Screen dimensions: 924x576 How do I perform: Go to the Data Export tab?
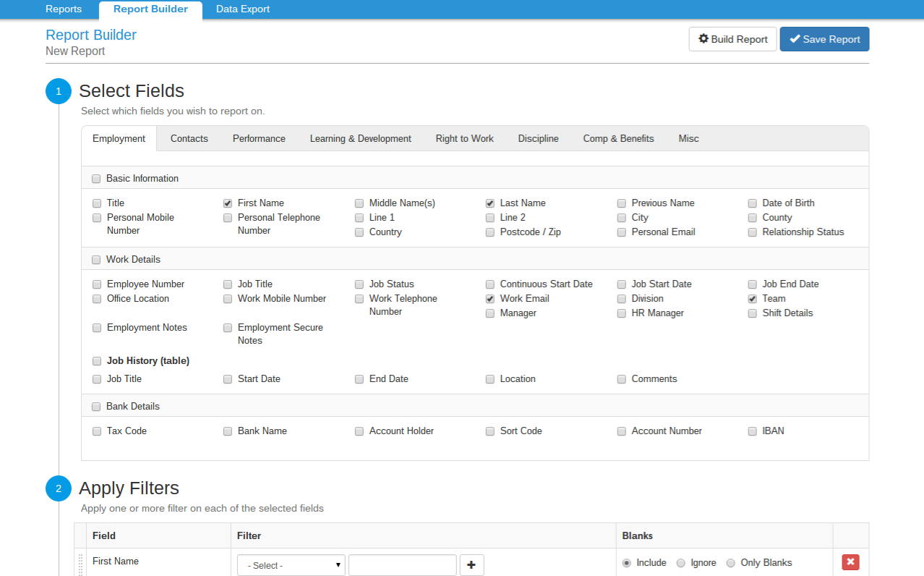pyautogui.click(x=243, y=9)
